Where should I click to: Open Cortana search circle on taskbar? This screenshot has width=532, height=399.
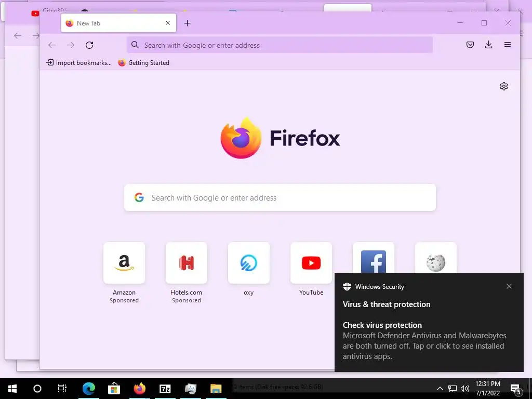tap(37, 389)
